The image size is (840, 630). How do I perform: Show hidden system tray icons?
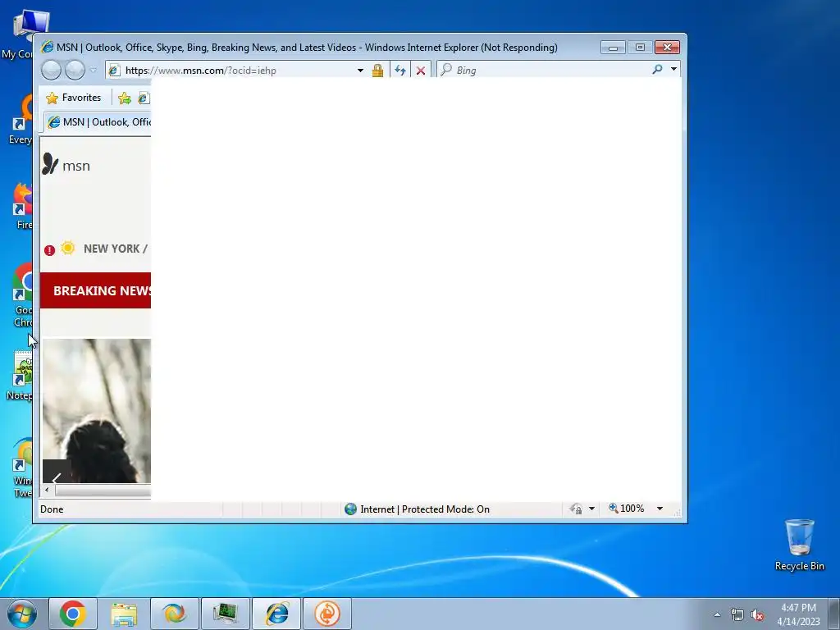coord(717,614)
